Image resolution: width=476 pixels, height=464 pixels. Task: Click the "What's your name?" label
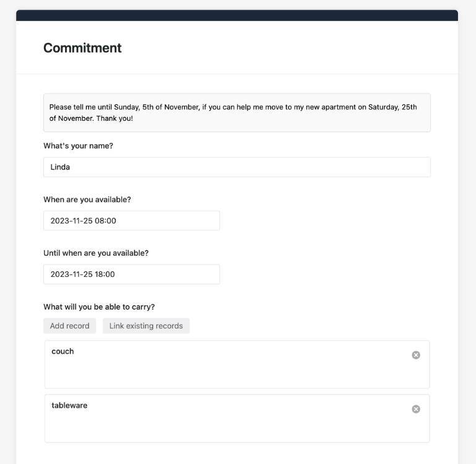pyautogui.click(x=78, y=146)
